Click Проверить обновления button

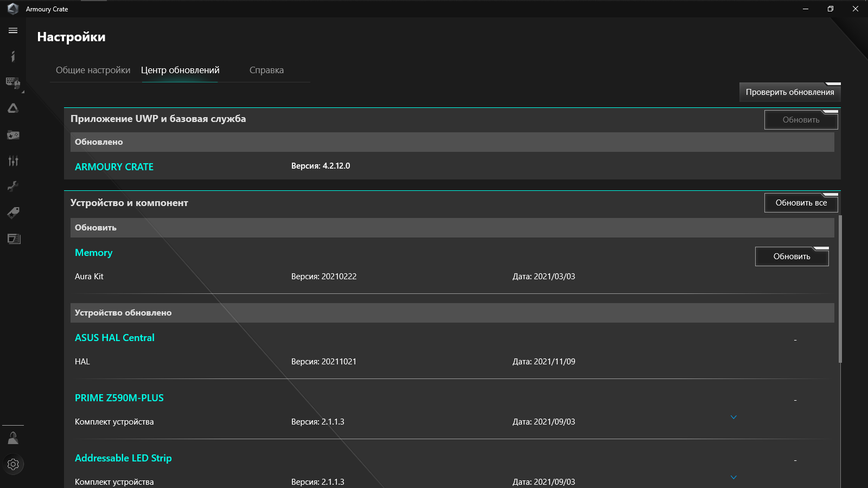790,92
